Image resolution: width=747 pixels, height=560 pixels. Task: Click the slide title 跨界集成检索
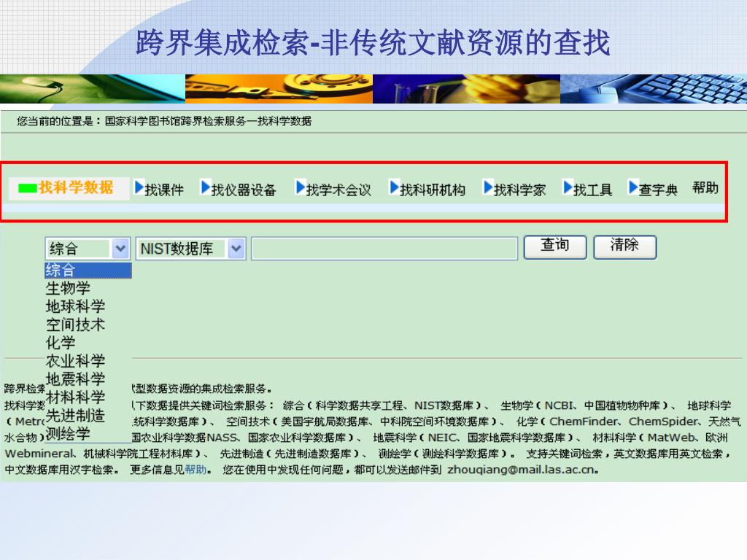click(222, 43)
